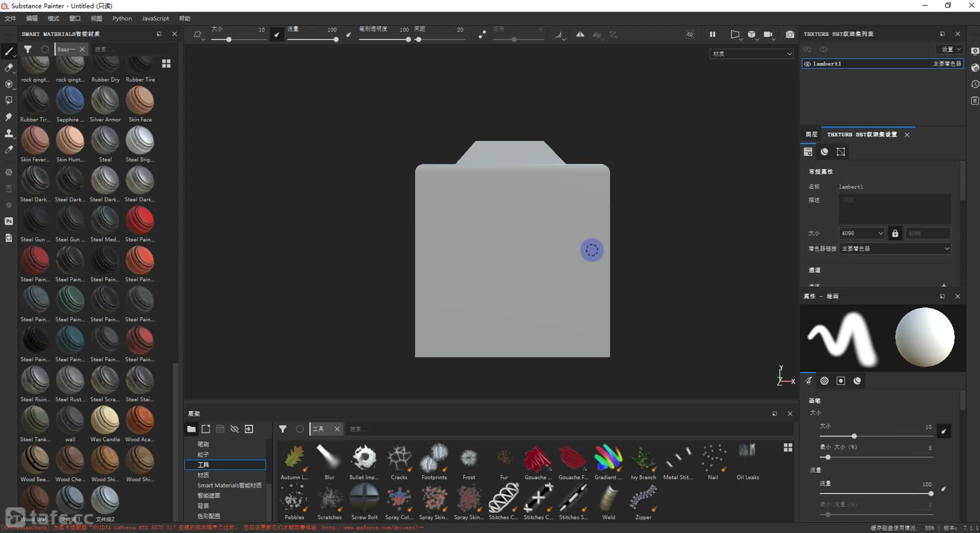The height and width of the screenshot is (533, 980).
Task: Select the Clone stamp tool in left toolbar
Action: [8, 133]
